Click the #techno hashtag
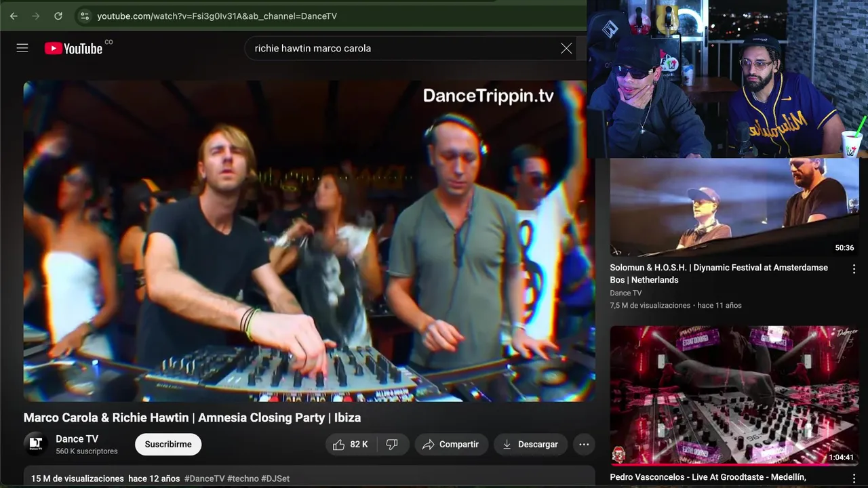Screen dimensions: 868x488 coord(243,479)
